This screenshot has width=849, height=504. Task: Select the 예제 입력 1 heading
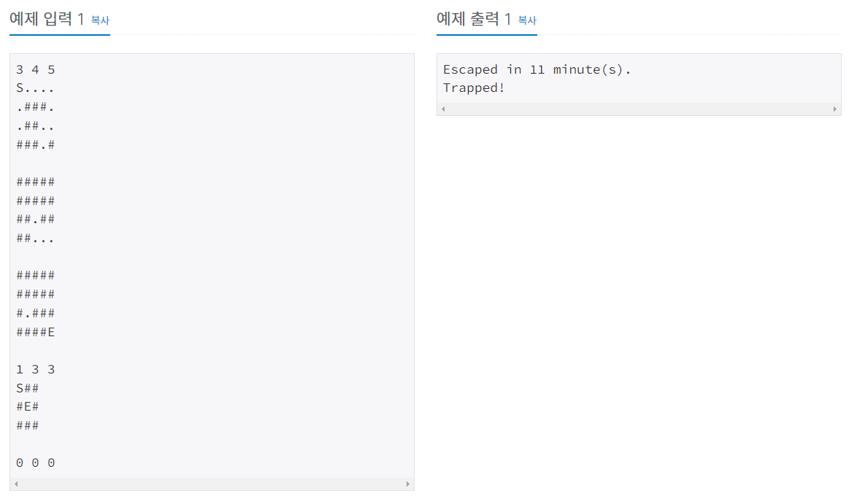[47, 20]
